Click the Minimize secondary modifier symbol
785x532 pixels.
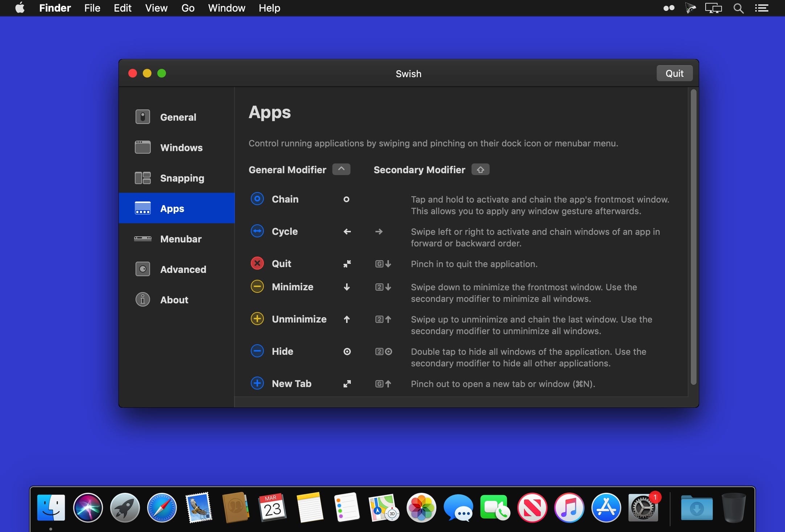[383, 287]
